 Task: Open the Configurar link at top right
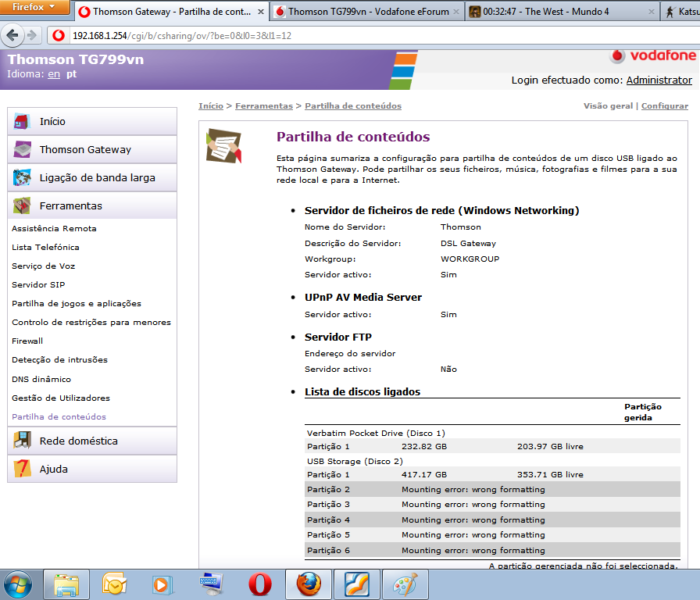click(664, 105)
